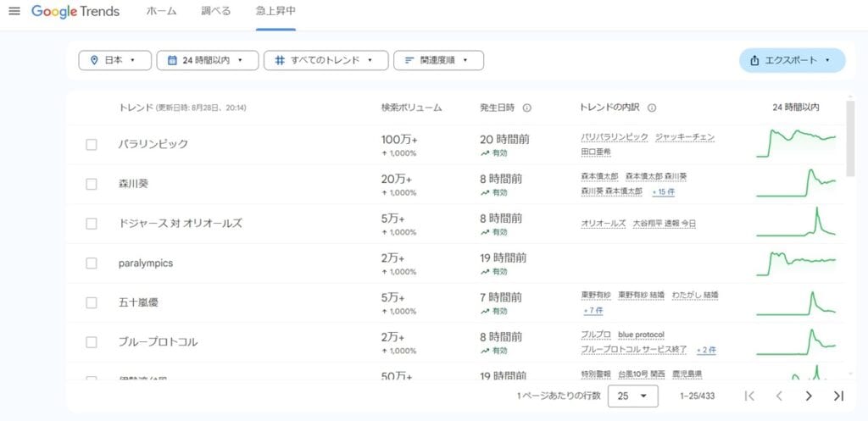
Task: Change rows per page from 25
Action: coord(632,396)
